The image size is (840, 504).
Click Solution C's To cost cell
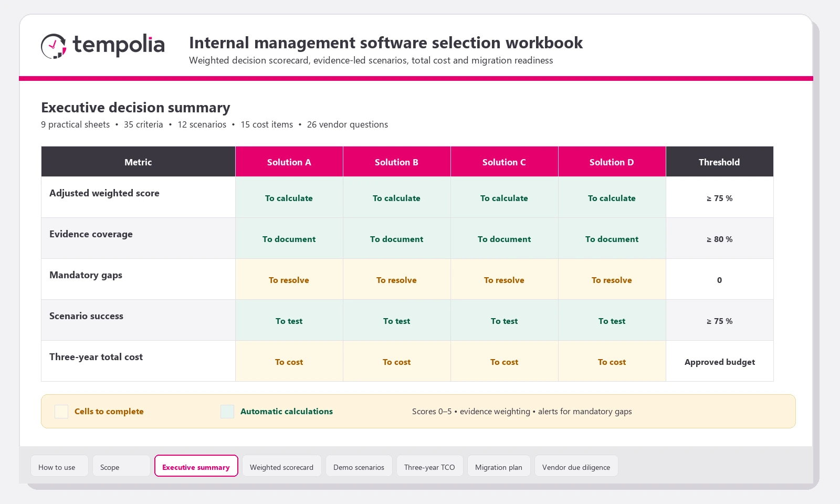click(x=505, y=361)
